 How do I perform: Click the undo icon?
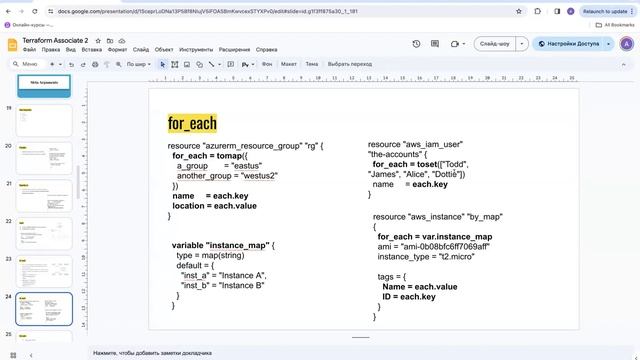point(71,64)
